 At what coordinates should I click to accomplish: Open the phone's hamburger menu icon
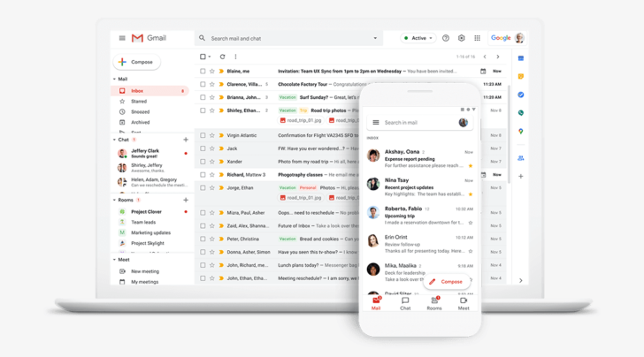pyautogui.click(x=375, y=122)
